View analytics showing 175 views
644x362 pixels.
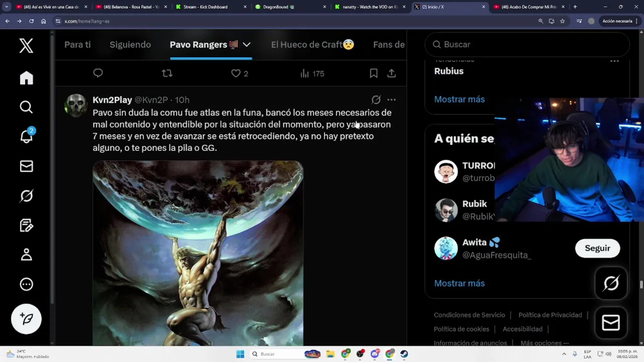click(x=312, y=73)
